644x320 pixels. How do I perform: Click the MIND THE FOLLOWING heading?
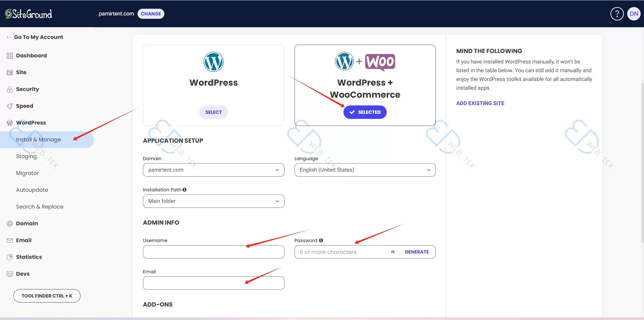coord(489,51)
